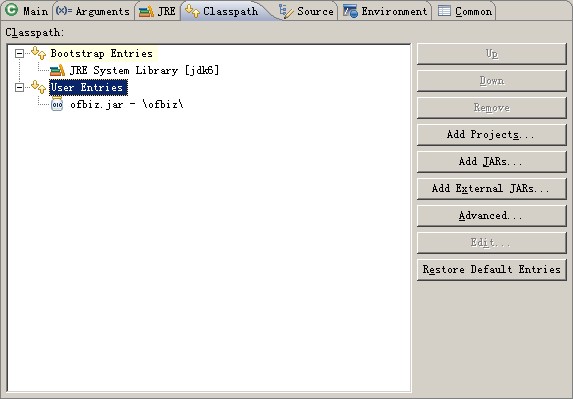Click the Source tab pencil icon

pyautogui.click(x=286, y=11)
